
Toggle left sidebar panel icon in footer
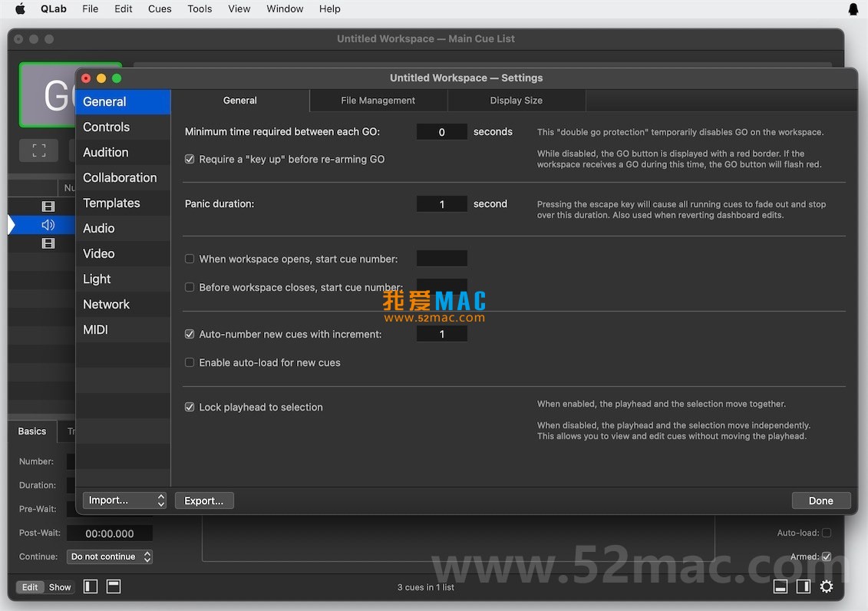pos(91,586)
